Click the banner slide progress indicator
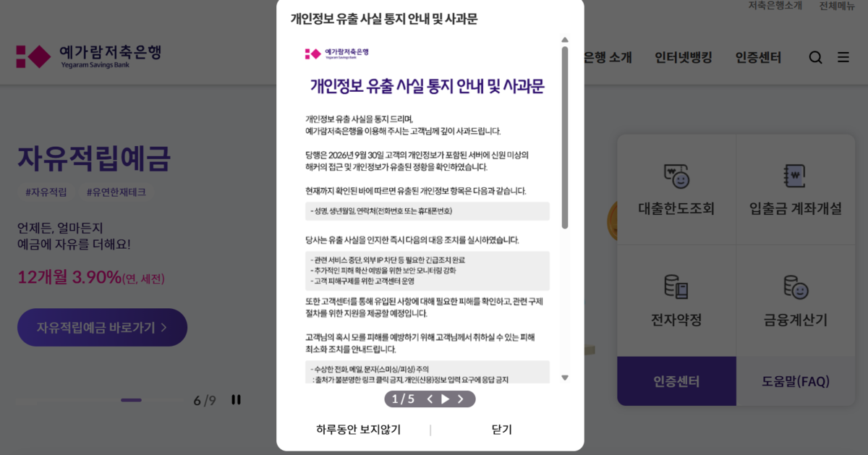The height and width of the screenshot is (455, 868). pyautogui.click(x=131, y=400)
